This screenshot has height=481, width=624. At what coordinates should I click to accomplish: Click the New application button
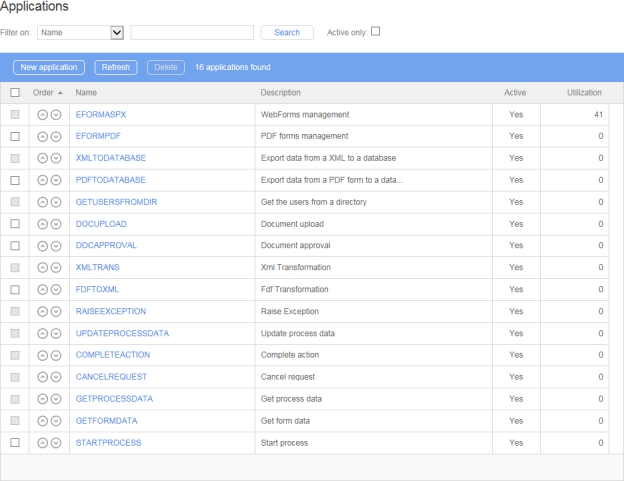point(49,67)
